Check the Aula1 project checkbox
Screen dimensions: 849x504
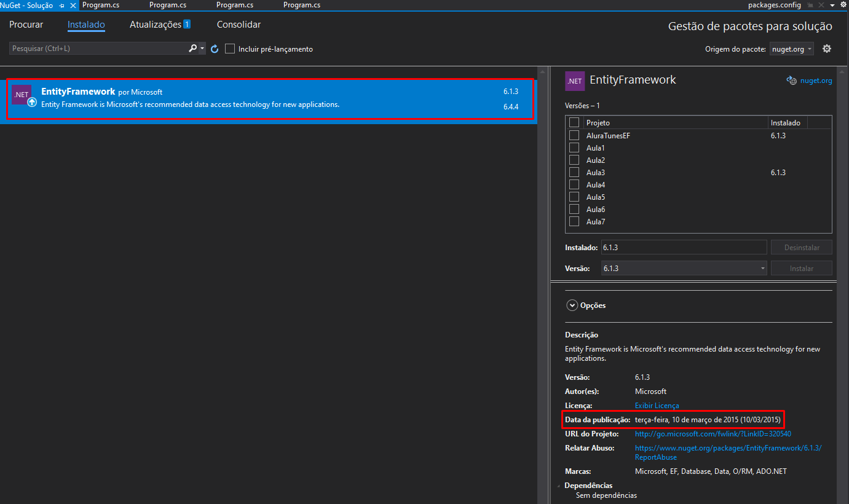pyautogui.click(x=574, y=148)
